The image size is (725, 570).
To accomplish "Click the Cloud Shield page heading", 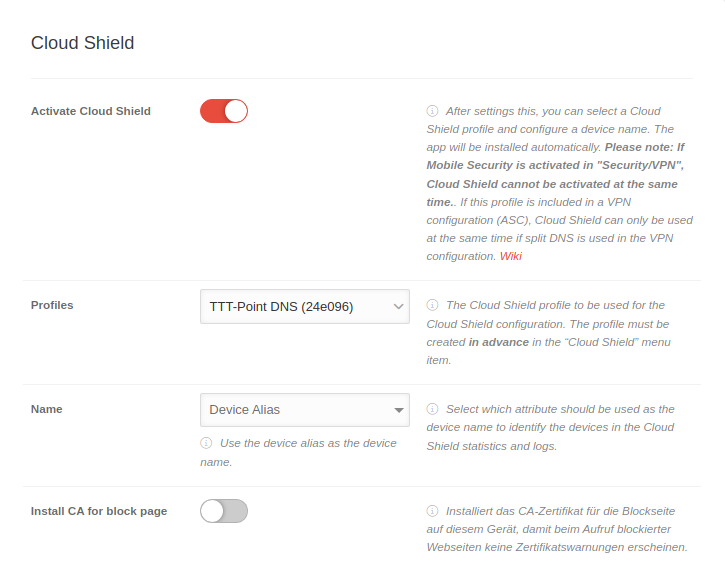I will [x=83, y=43].
